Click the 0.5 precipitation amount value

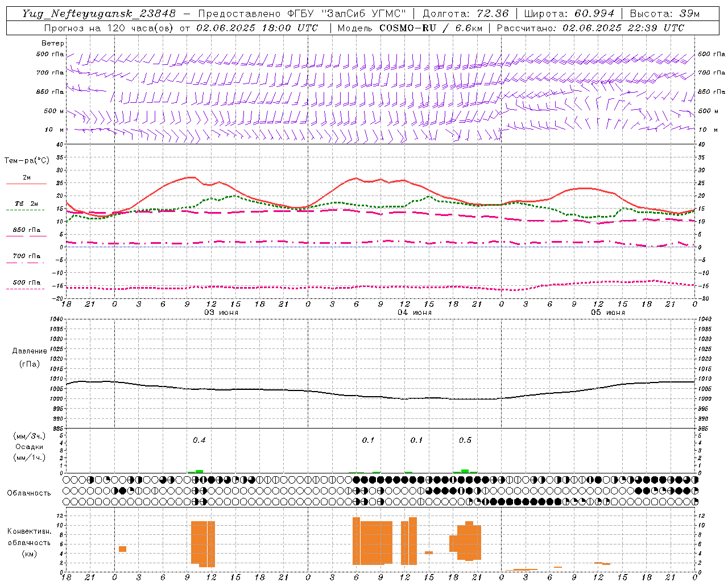[465, 440]
